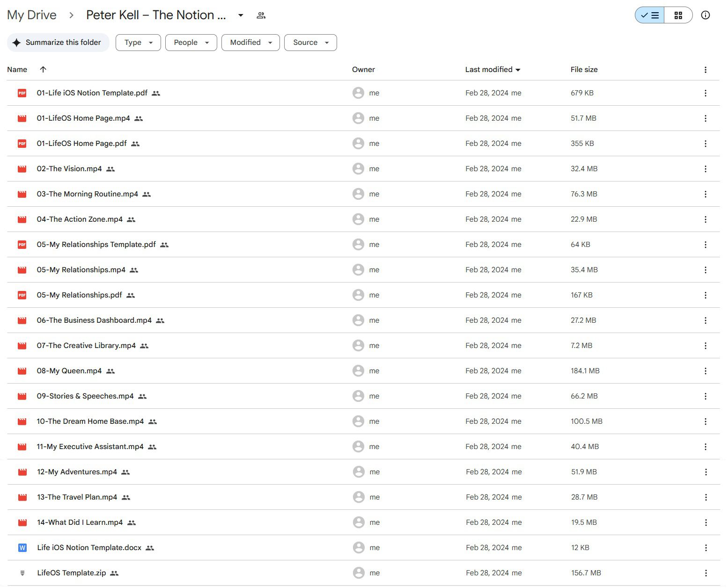Reverse sort direction with the Name arrow
Viewport: 728px width, 588px height.
pos(43,69)
